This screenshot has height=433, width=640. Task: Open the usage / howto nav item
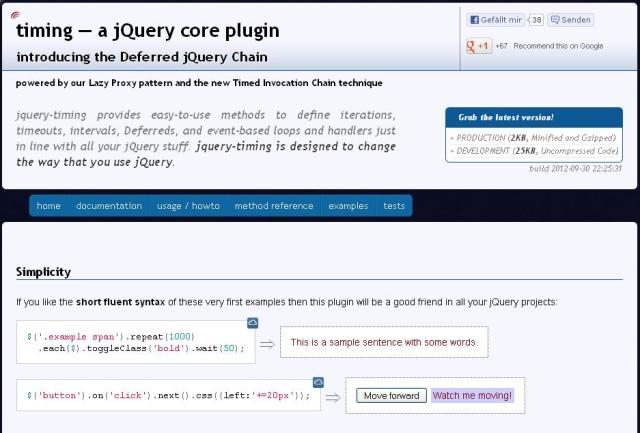click(x=188, y=206)
